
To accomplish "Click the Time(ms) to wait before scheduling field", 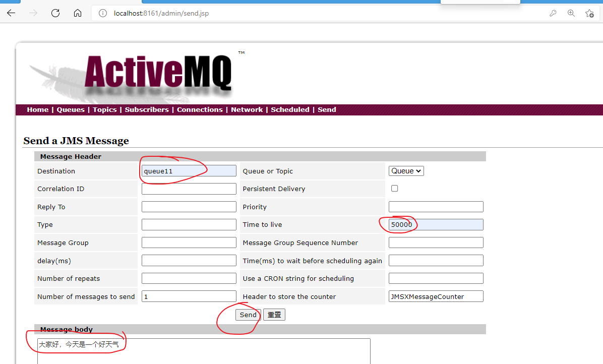I will click(436, 260).
